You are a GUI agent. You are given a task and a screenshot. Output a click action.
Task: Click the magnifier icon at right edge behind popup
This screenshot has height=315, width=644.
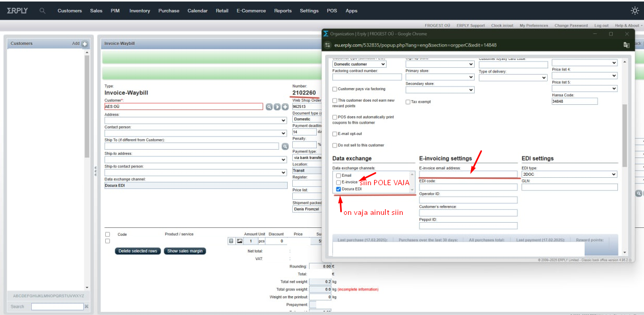(x=638, y=193)
